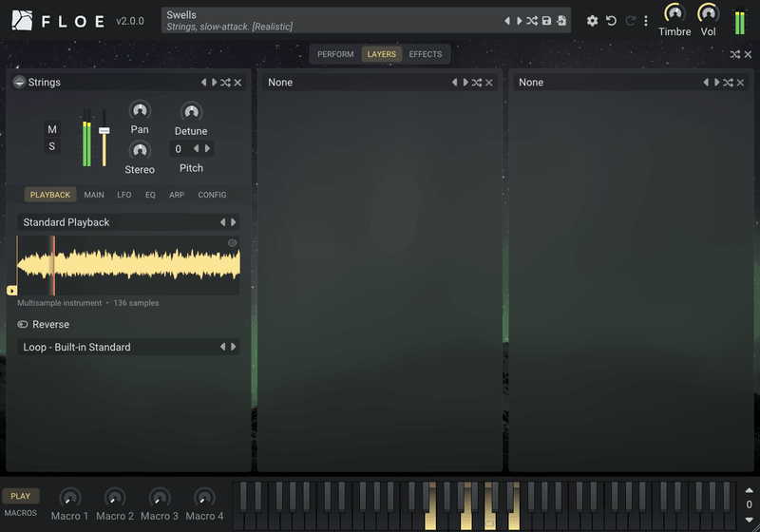Screen dimensions: 760x532
Task: Load next instrument in right None layer
Action: 717,83
